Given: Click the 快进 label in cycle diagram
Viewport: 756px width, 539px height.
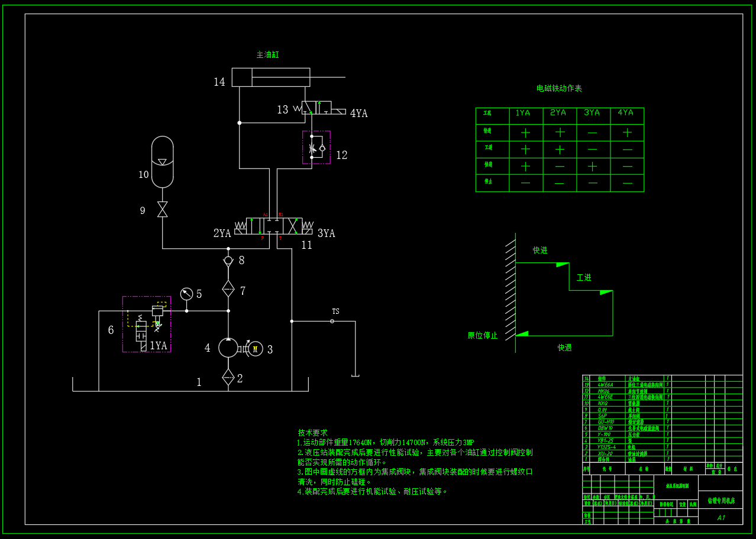Looking at the screenshot, I should click(540, 250).
